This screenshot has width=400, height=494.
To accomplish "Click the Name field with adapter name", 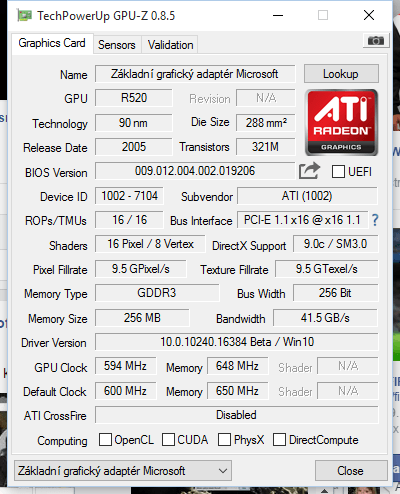I will click(x=195, y=74).
